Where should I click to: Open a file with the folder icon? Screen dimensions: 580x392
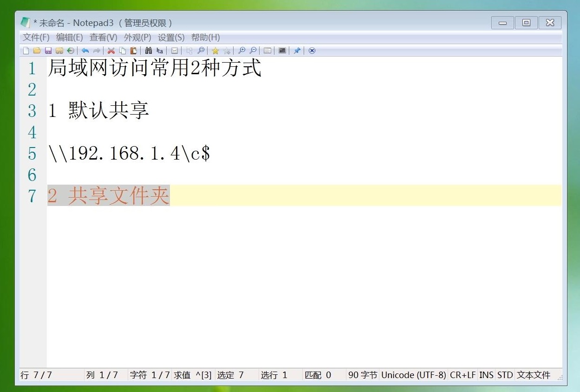pyautogui.click(x=37, y=51)
